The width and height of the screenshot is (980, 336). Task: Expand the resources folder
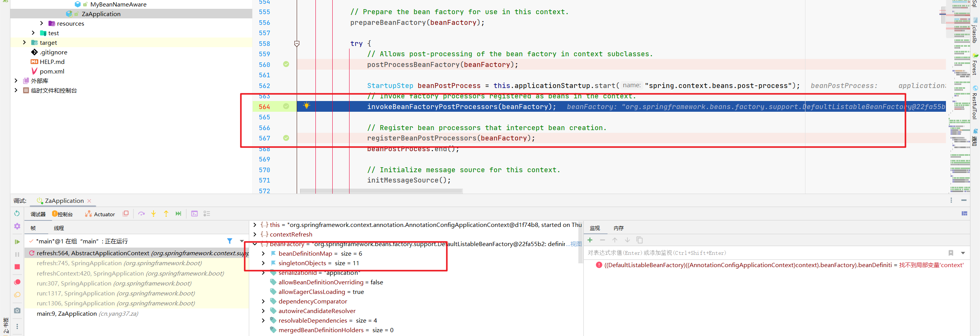click(x=42, y=23)
